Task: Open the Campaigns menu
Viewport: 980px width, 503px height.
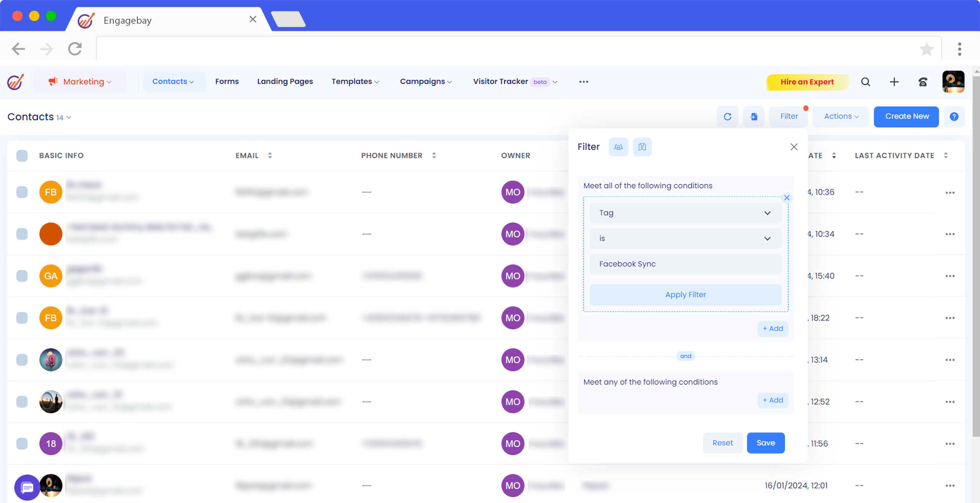Action: point(426,82)
